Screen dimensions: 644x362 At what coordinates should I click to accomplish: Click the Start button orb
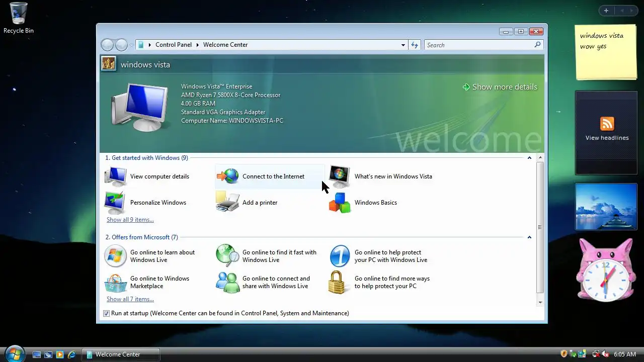tap(14, 353)
